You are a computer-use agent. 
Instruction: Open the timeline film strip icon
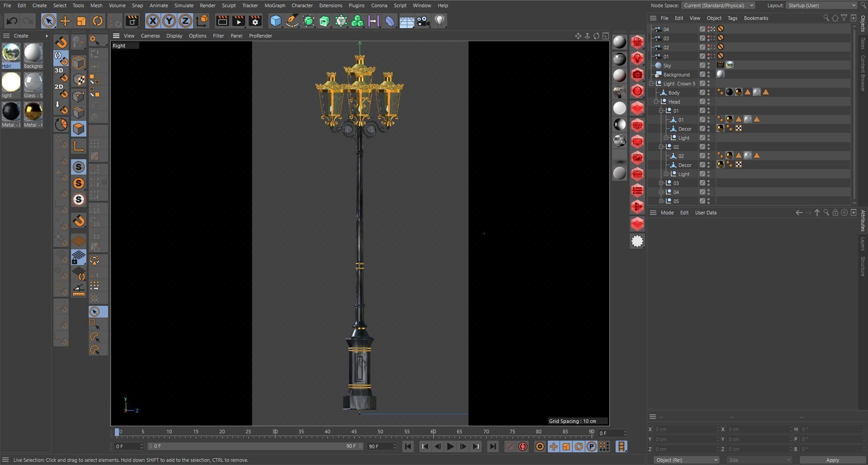click(x=621, y=446)
